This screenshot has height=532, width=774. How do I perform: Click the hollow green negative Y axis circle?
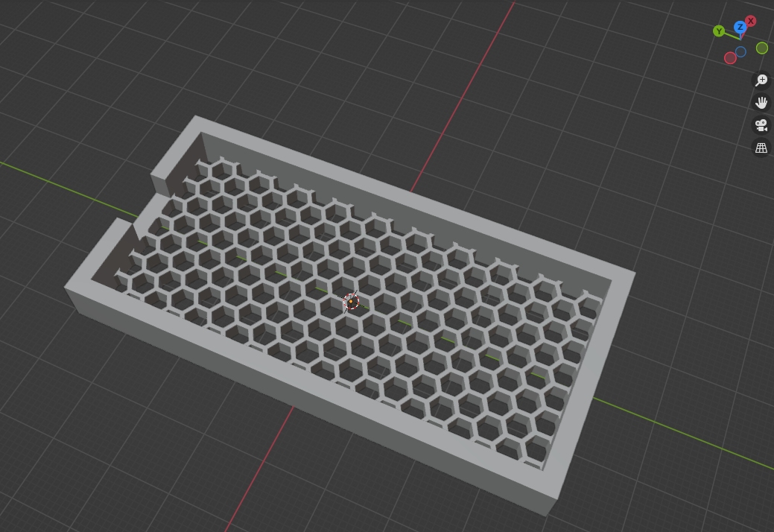click(x=761, y=48)
